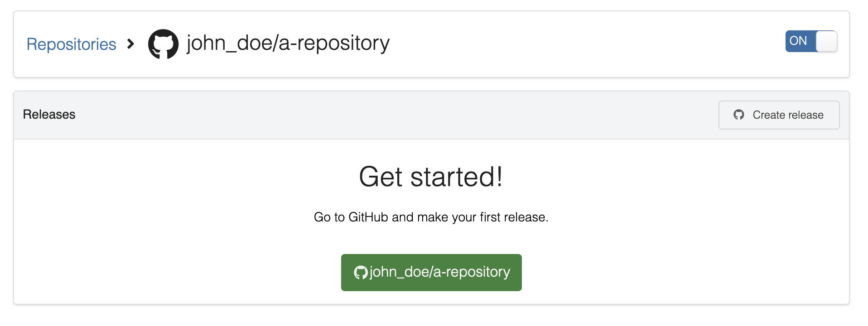Click the Get started! heading
Image resolution: width=868 pixels, height=326 pixels.
tap(431, 177)
